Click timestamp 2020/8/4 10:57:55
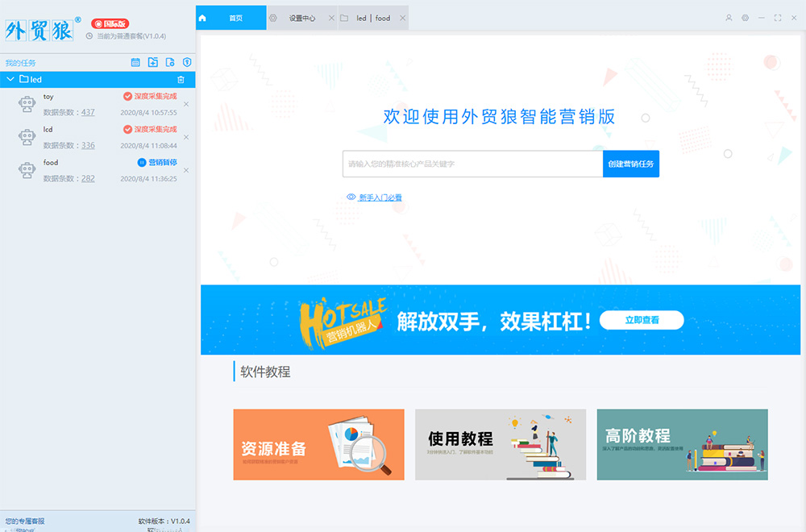 click(148, 113)
